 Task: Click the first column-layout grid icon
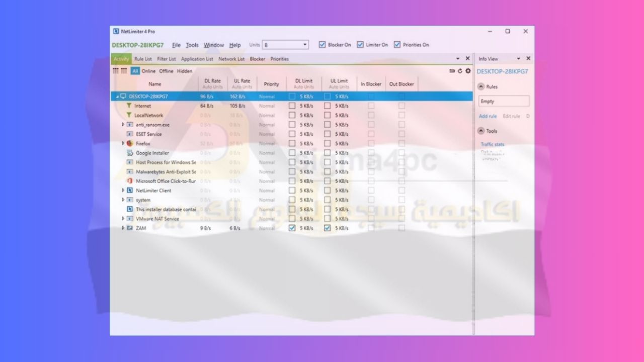116,71
